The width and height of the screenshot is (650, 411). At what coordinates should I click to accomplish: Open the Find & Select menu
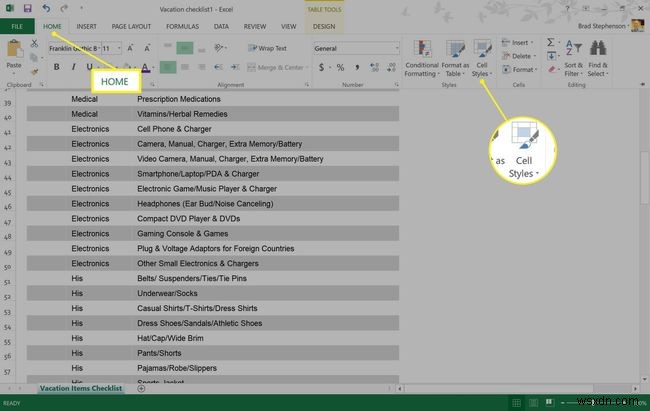coord(598,58)
